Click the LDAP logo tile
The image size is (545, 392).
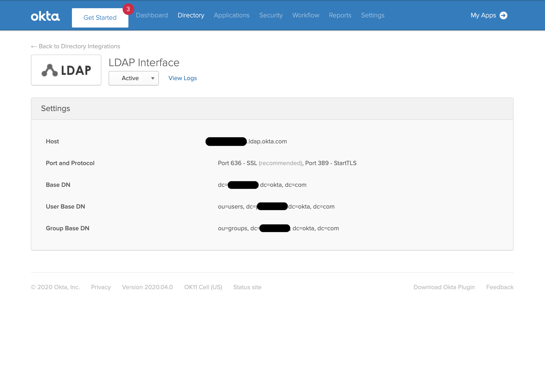tap(66, 70)
